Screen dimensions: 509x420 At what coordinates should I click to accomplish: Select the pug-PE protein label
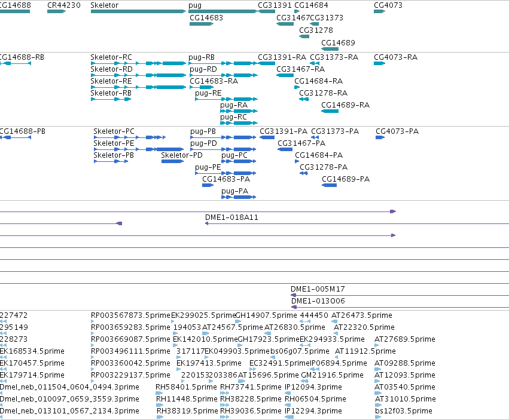tap(208, 168)
